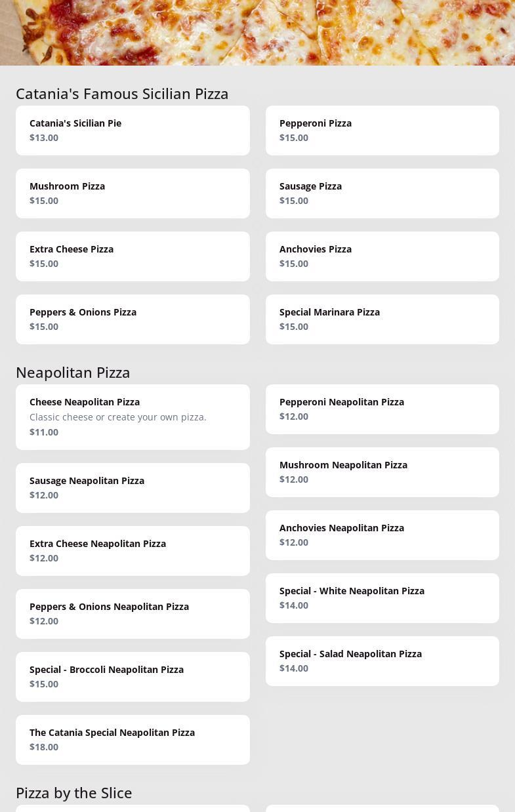Pick the Special Marinara Pizza

(x=382, y=319)
